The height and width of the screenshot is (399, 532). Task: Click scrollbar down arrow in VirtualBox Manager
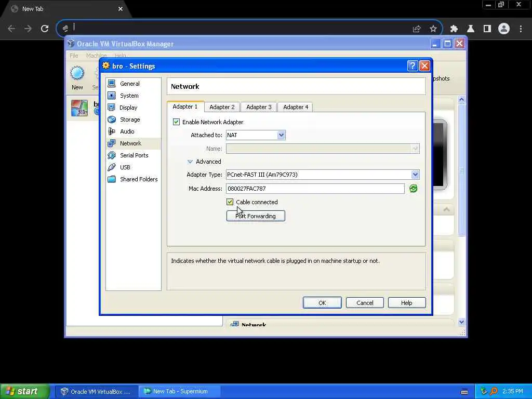[x=461, y=322]
